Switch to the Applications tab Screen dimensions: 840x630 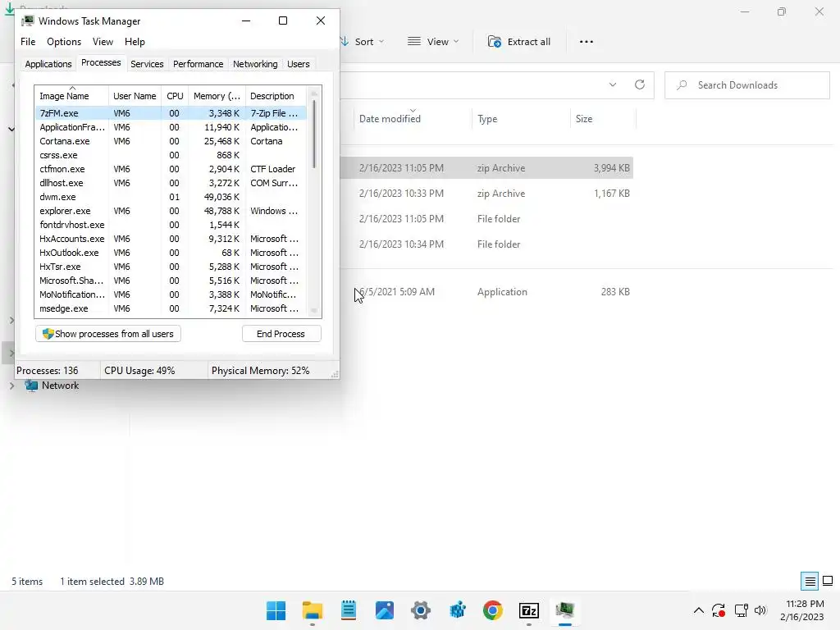48,64
